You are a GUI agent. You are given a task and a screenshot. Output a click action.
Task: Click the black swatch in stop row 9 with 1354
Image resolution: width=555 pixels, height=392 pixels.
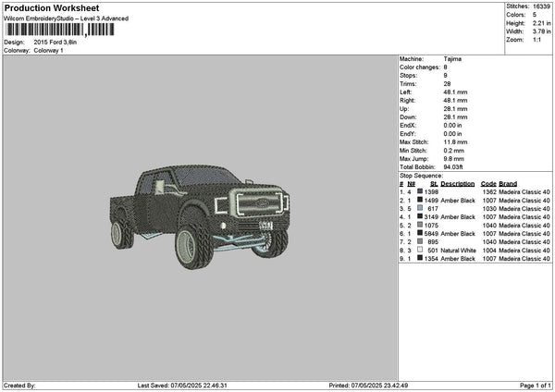pyautogui.click(x=420, y=258)
